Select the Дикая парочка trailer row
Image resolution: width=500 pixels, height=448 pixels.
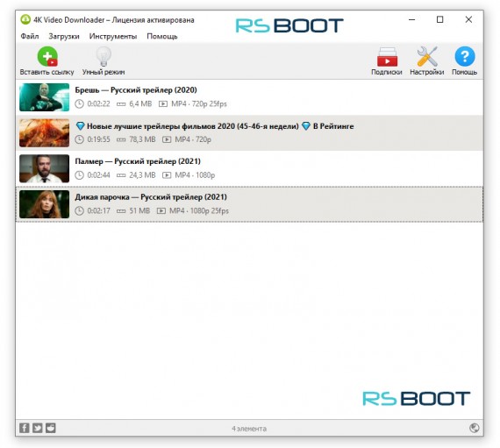(249, 204)
